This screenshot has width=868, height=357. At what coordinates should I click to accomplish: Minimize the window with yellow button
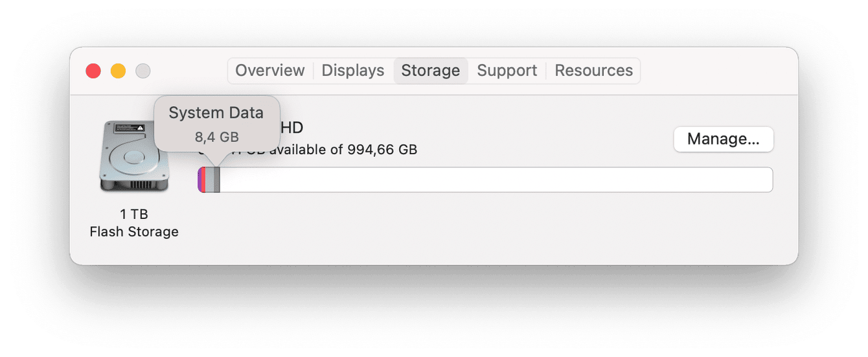118,71
